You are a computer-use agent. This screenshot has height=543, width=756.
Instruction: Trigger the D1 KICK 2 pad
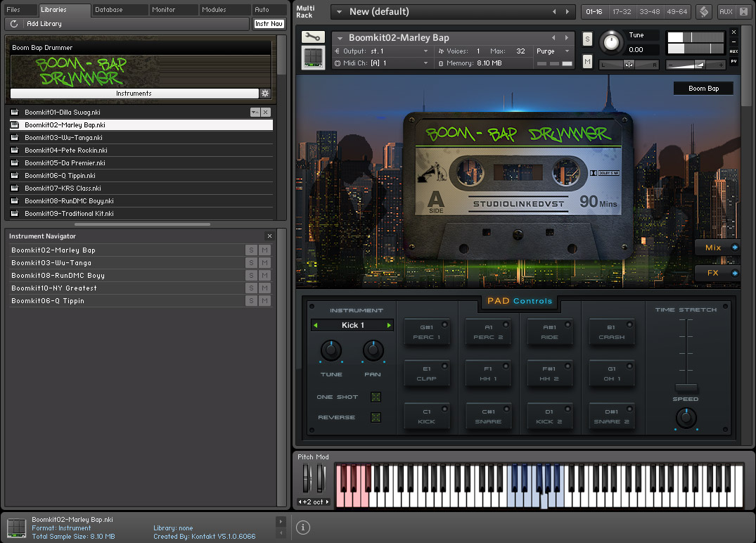tap(550, 416)
